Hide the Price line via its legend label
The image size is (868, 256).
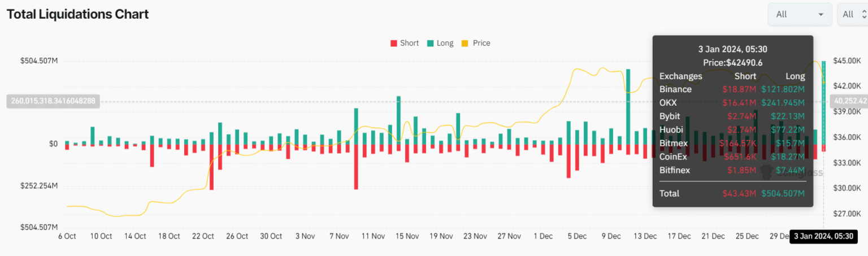tap(481, 43)
